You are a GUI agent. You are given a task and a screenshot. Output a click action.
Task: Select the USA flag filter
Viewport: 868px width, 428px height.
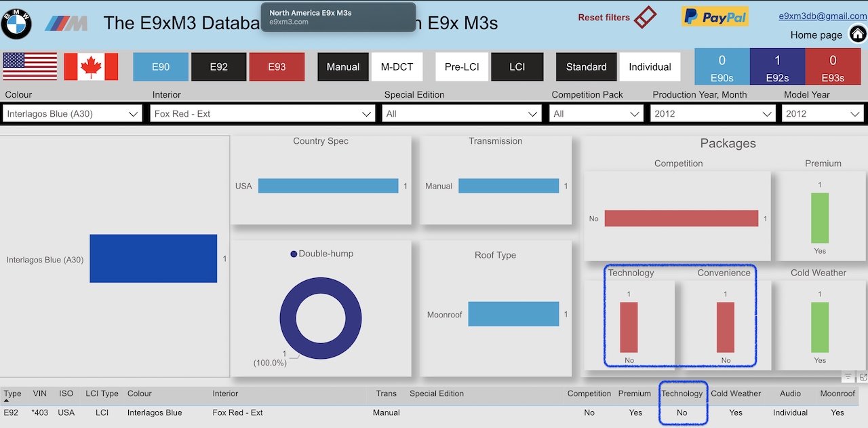pos(30,66)
